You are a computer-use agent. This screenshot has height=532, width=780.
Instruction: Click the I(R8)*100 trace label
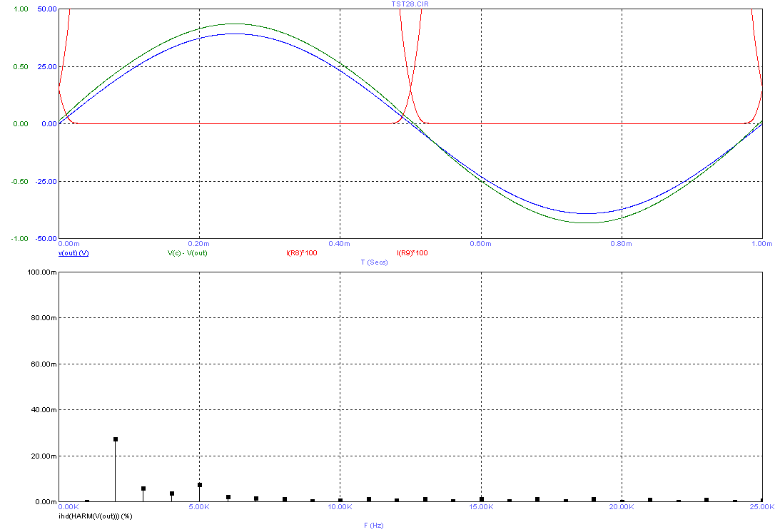coord(301,253)
